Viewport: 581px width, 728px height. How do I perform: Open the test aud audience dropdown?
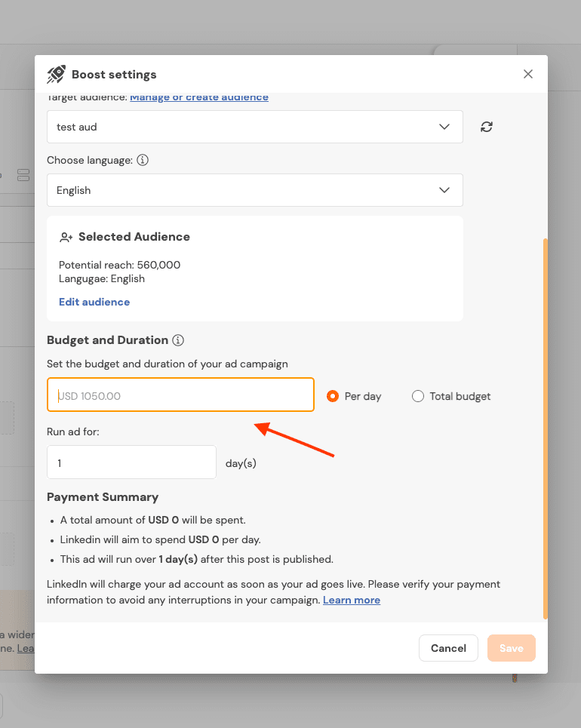pyautogui.click(x=255, y=127)
